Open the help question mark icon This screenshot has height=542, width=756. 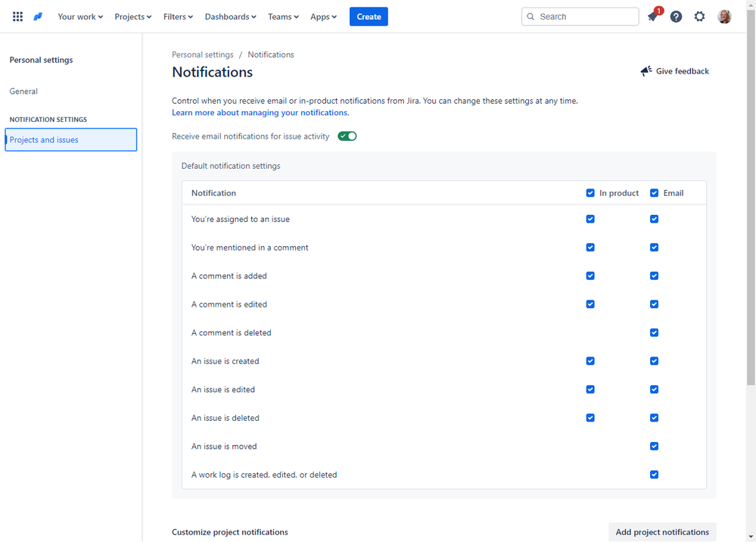click(x=676, y=17)
